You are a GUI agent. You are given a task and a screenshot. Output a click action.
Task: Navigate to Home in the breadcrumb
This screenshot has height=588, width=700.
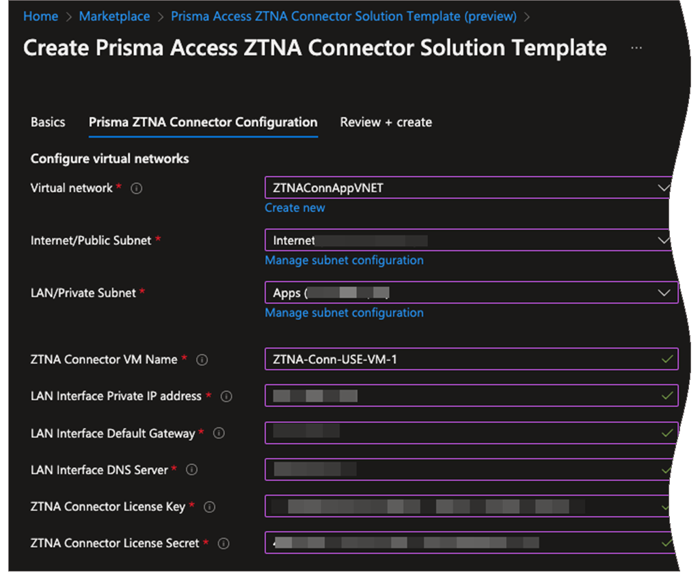coord(40,16)
